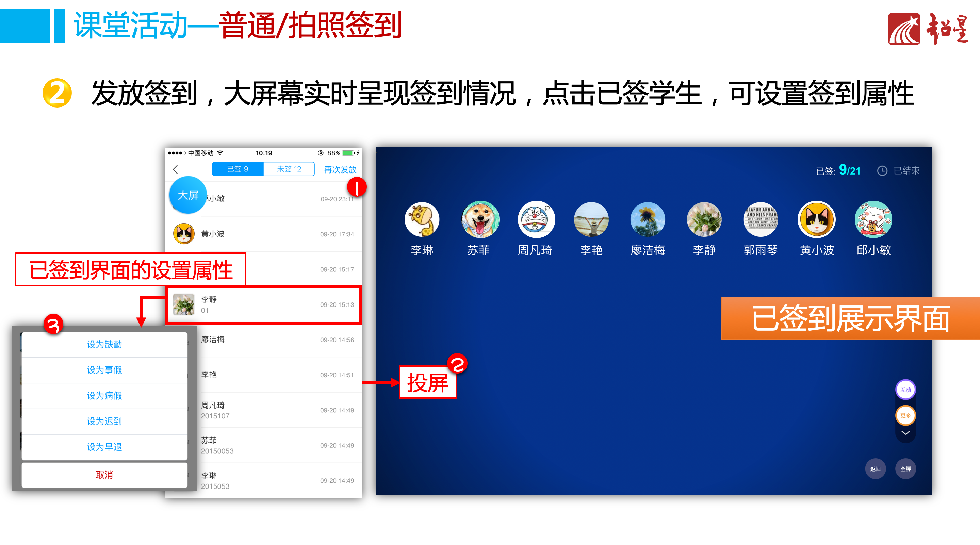Choose 设为早退 option
This screenshot has width=980, height=545.
tap(104, 447)
